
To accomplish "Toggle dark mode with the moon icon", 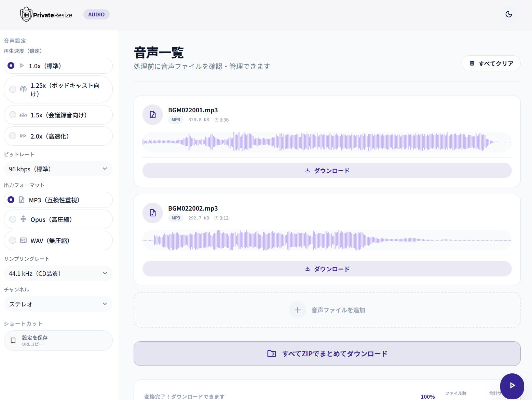I will 509,15.
